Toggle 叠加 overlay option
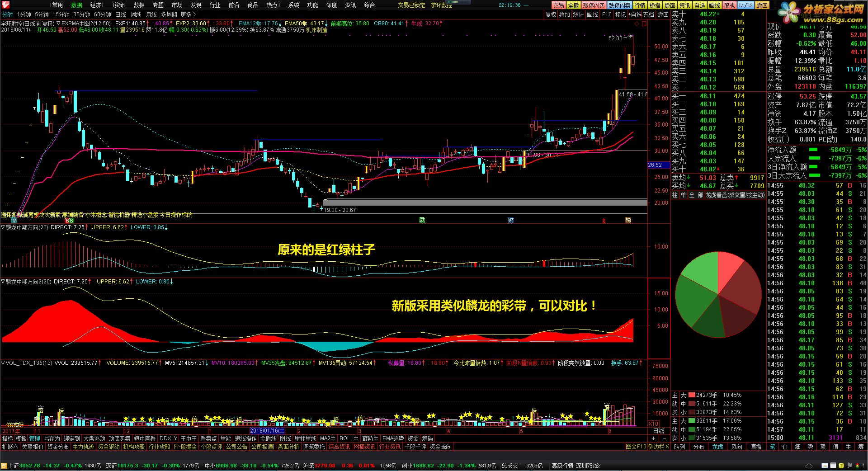 click(565, 14)
